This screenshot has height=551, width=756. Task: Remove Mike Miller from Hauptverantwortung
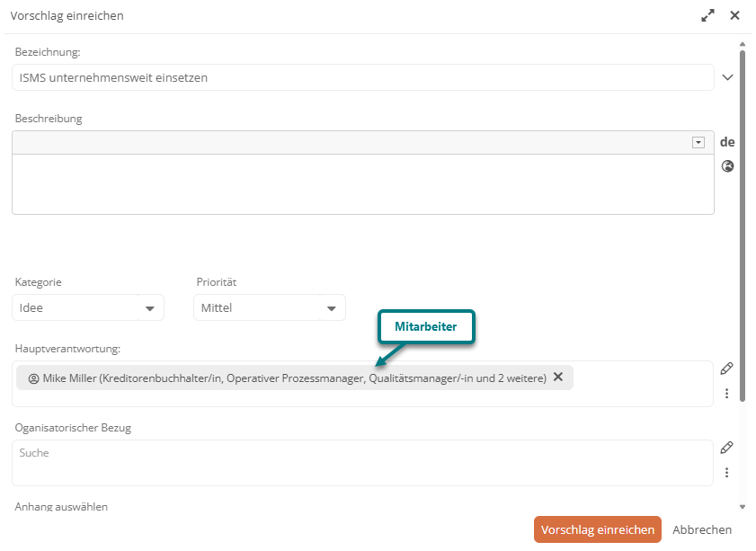[x=557, y=378]
